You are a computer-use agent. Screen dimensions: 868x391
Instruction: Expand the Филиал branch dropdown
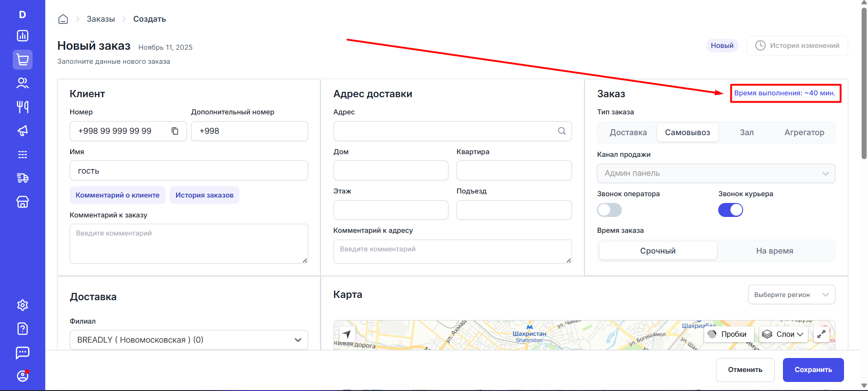[x=189, y=340]
